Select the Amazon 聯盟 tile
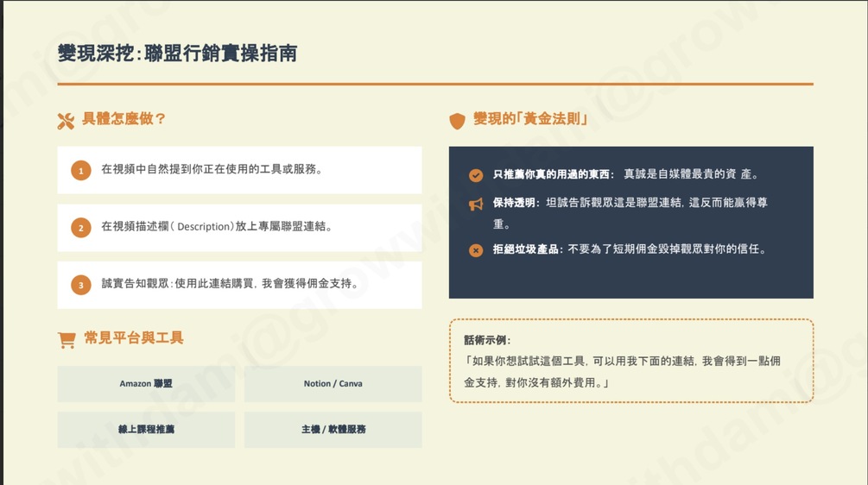The image size is (868, 485). tap(146, 384)
